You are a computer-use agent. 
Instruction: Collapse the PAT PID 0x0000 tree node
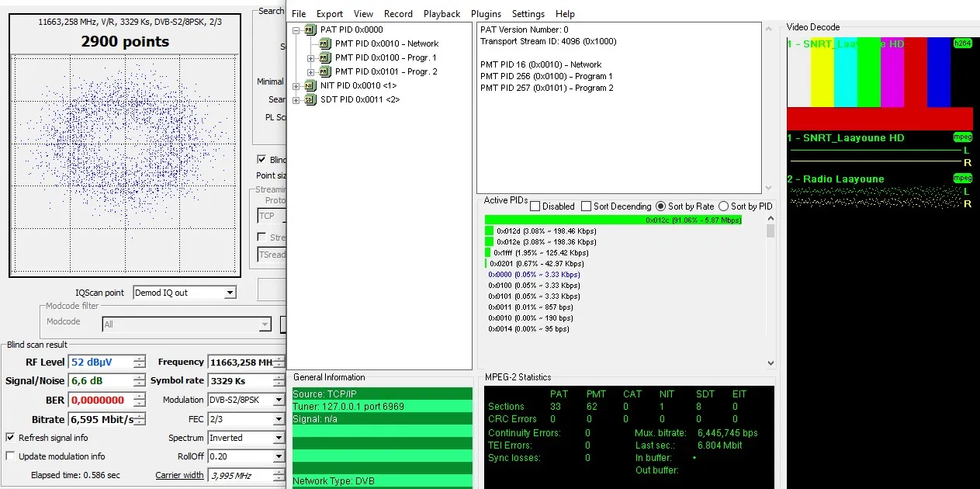296,30
